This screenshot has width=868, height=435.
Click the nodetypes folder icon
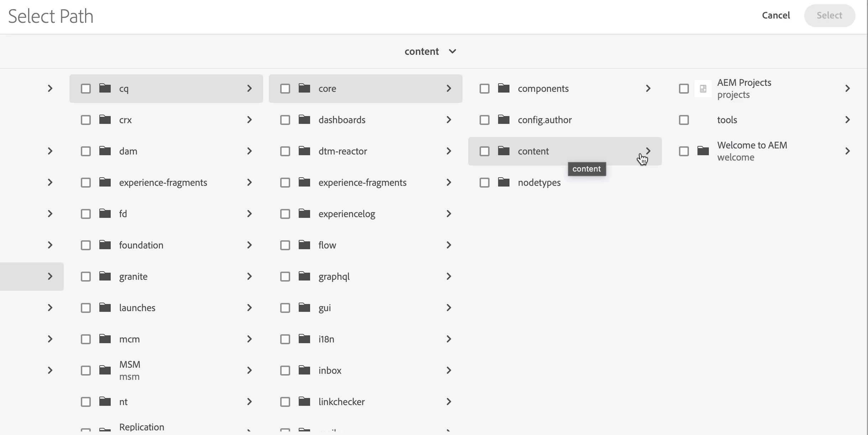(x=504, y=182)
